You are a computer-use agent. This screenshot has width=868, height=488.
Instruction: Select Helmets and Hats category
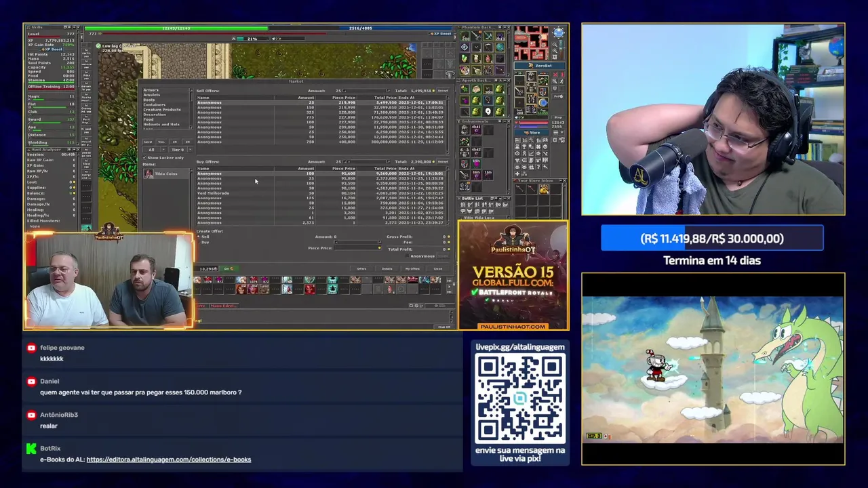pos(161,124)
